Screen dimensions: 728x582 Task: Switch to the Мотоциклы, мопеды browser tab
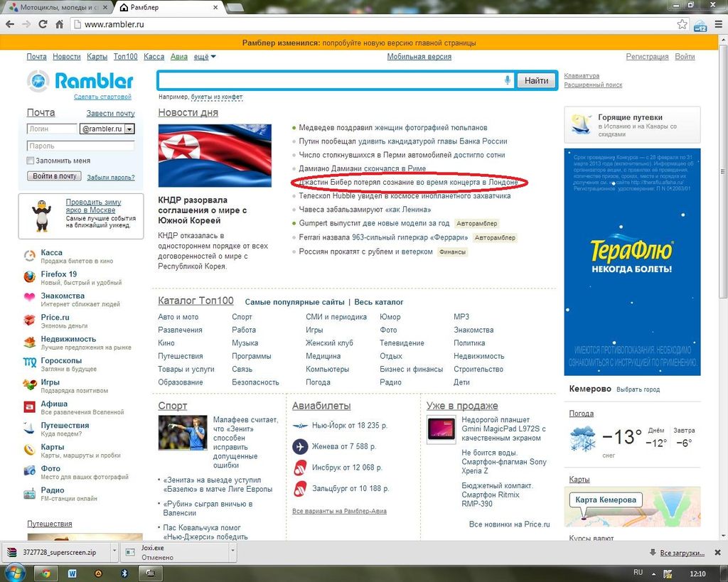pos(59,7)
